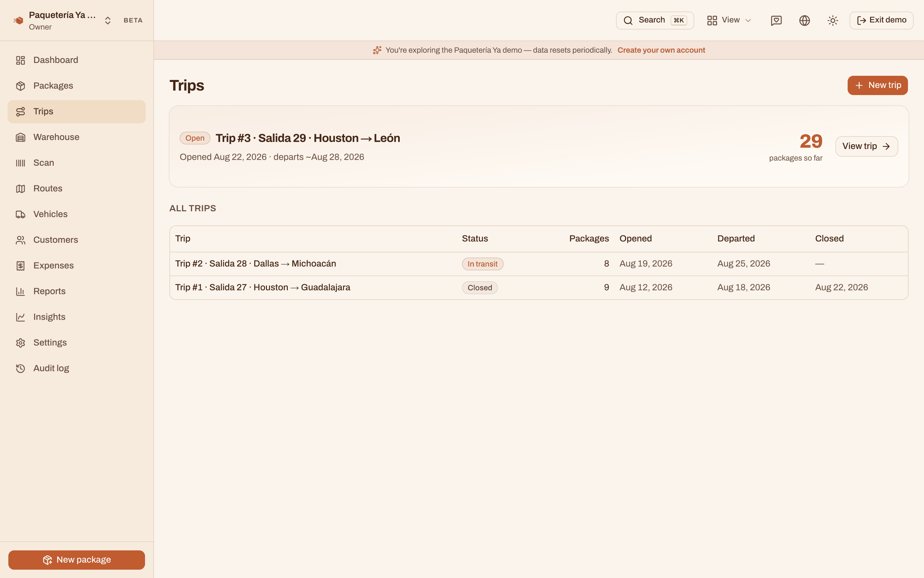Viewport: 924px width, 578px height.
Task: Click the Reports bar chart icon
Action: tap(21, 291)
